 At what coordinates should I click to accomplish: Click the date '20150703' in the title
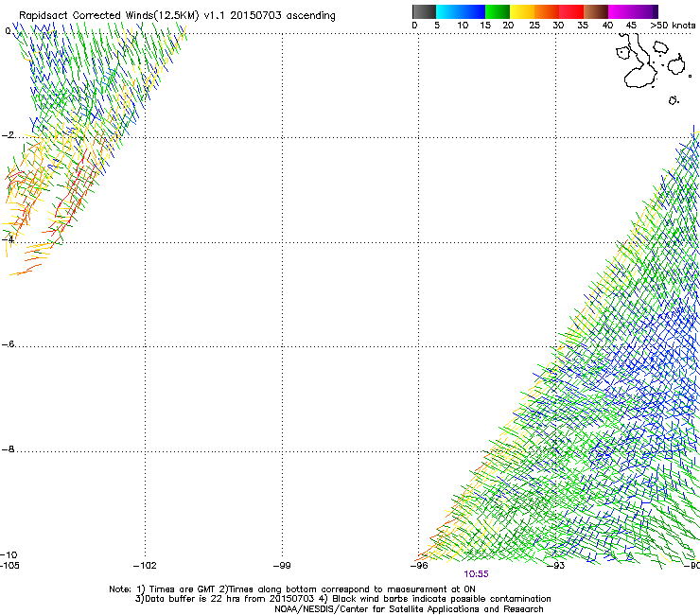[255, 15]
